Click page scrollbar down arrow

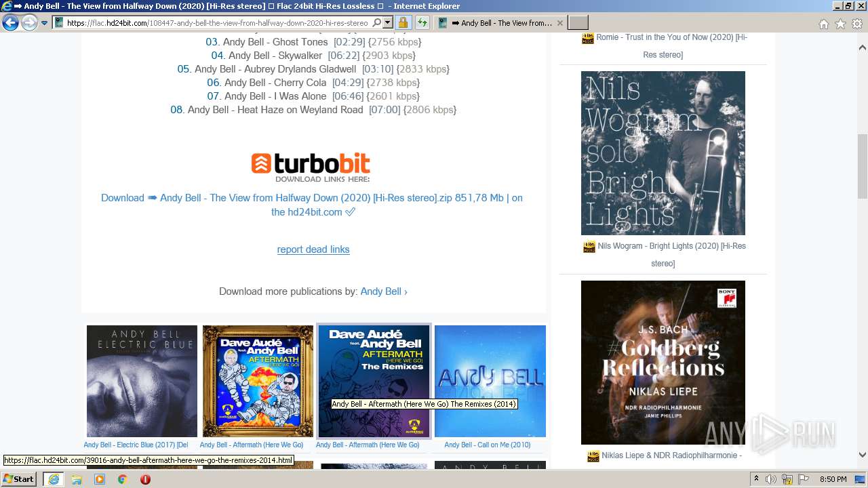pos(863,455)
